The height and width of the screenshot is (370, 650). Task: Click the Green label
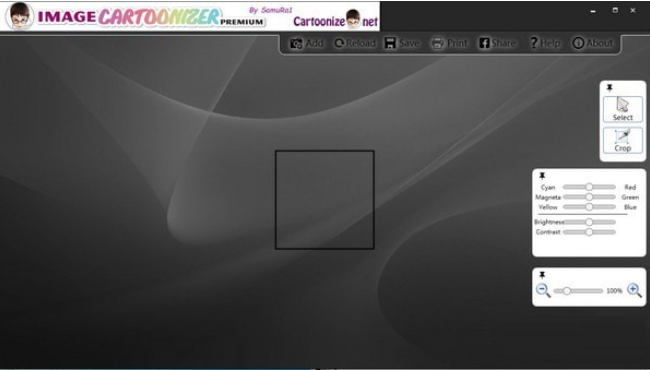630,197
